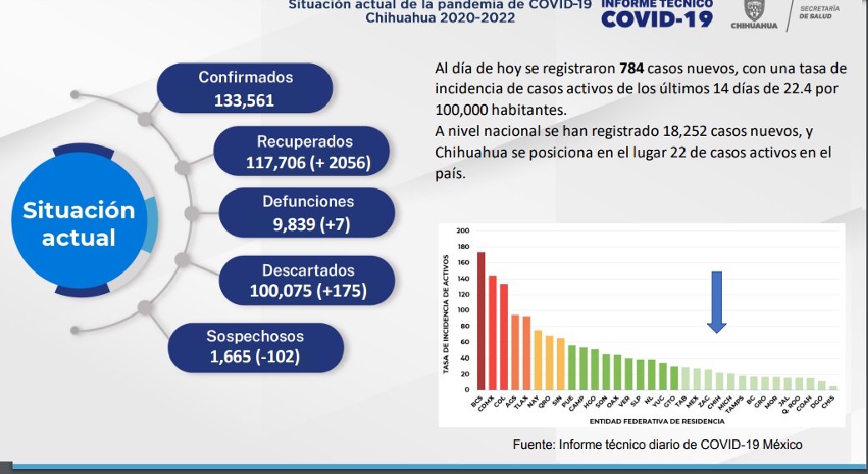Select the Sospechosos 1,665 pill
868x474 pixels.
(x=255, y=347)
